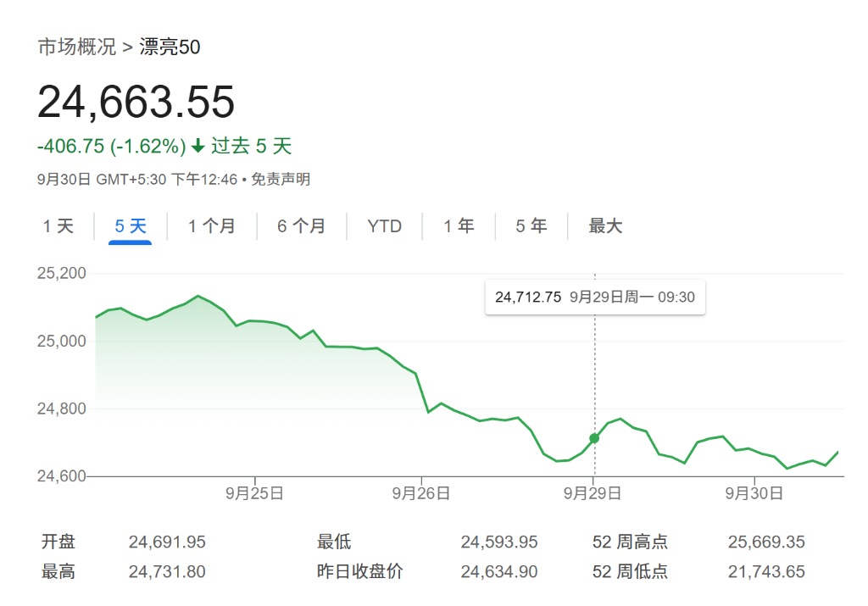Screen dimensions: 868x606
Task: Select the 1 年 range tab
Action: [x=459, y=226]
